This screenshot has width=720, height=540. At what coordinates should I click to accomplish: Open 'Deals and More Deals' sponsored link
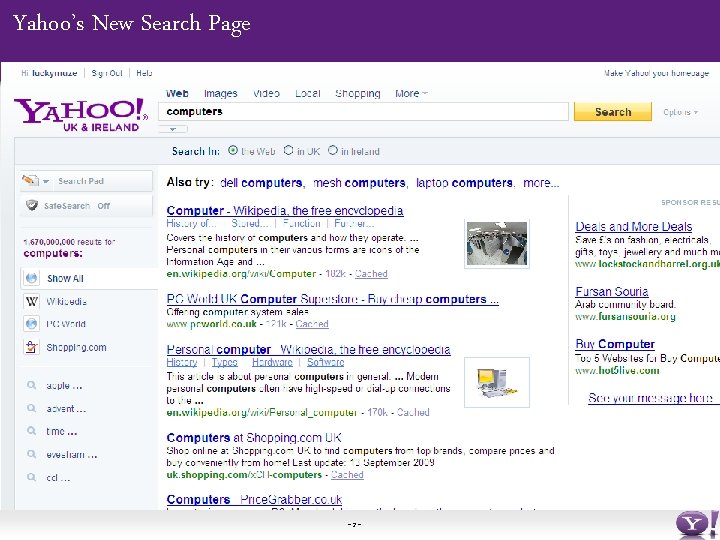click(x=634, y=227)
